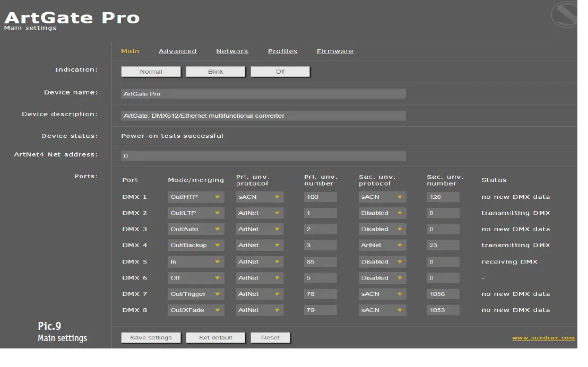Expand DMX 4 secondary universe protocol dropdown
Viewport: 588px width, 367px height.
tap(382, 246)
